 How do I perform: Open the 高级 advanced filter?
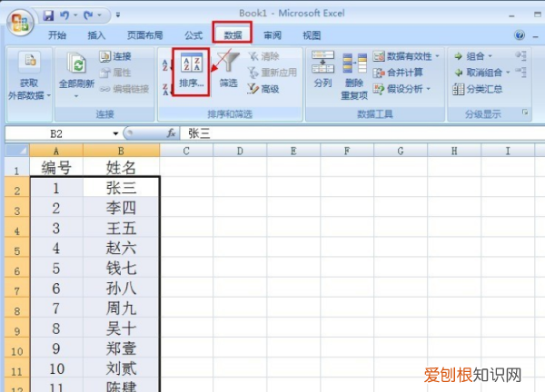(263, 89)
